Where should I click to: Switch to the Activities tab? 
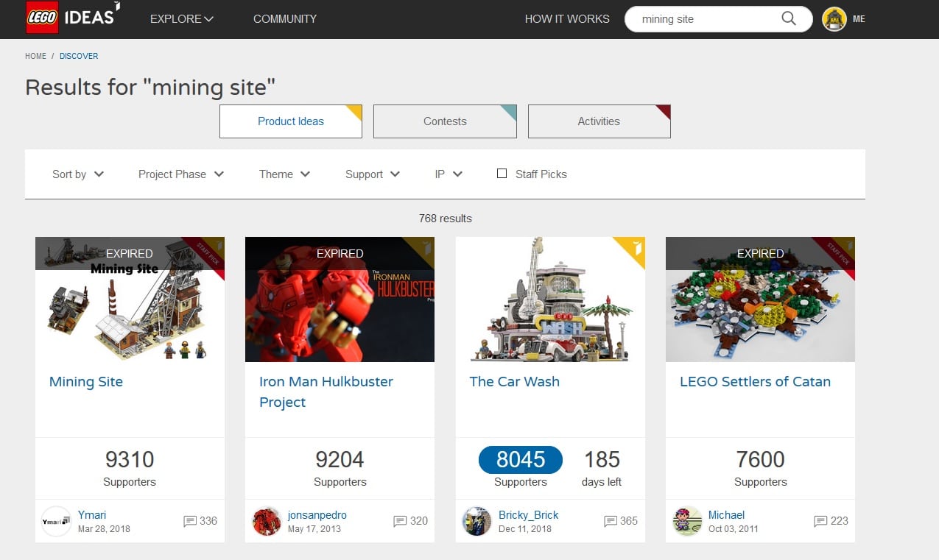599,121
